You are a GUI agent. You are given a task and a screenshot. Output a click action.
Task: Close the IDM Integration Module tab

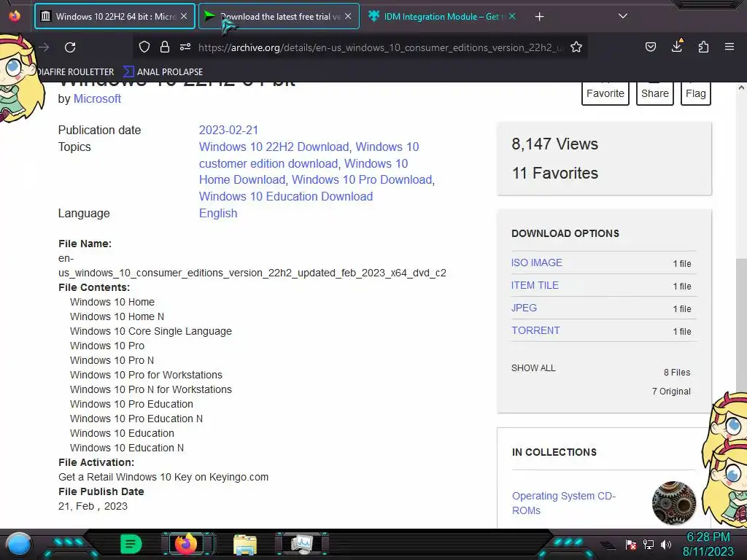(512, 16)
